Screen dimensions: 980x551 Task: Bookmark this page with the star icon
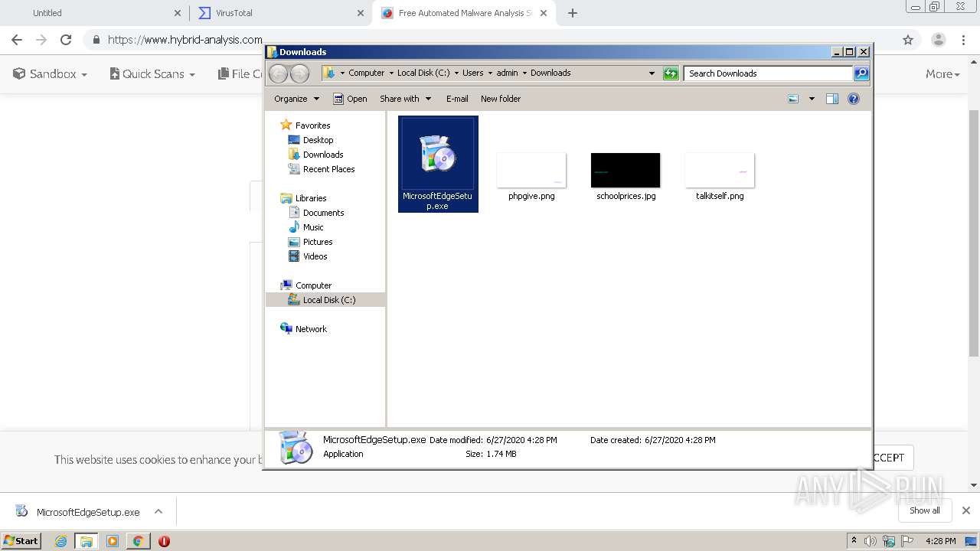pyautogui.click(x=908, y=40)
